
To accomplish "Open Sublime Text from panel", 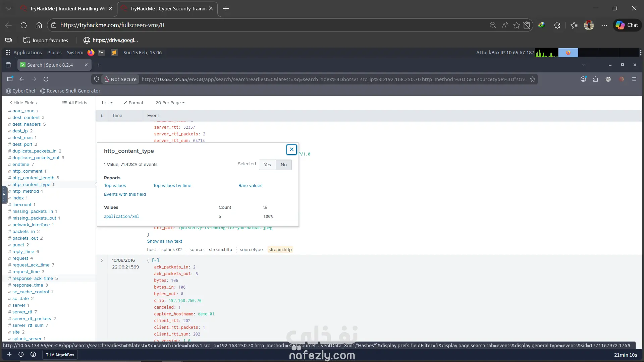I will 114,53.
